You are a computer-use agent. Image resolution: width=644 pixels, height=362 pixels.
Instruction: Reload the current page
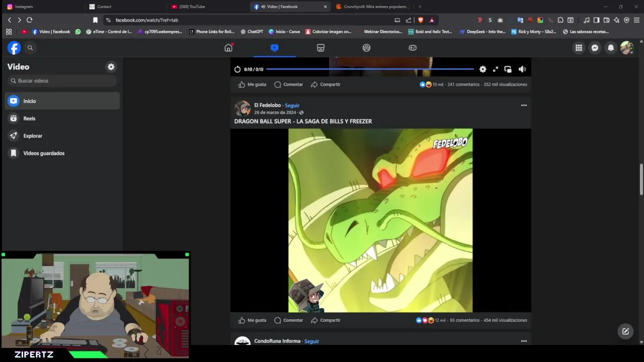(29, 20)
